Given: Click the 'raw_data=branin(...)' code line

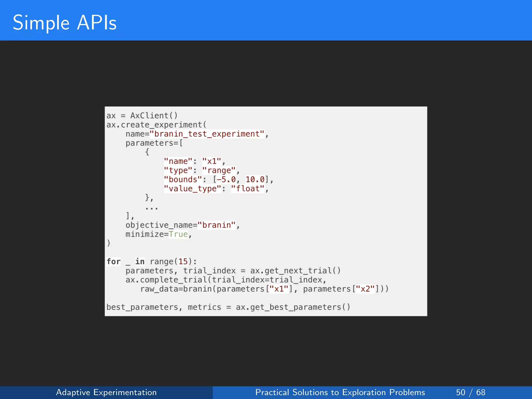Looking at the screenshot, I should [x=264, y=289].
